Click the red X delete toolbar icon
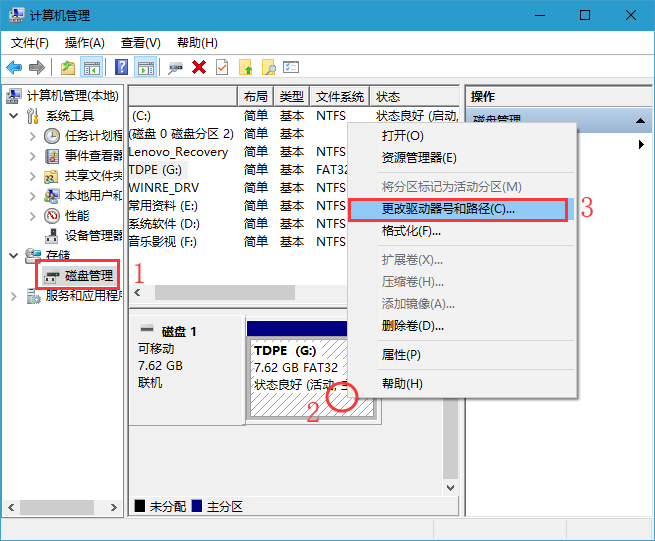The image size is (655, 541). click(x=199, y=67)
